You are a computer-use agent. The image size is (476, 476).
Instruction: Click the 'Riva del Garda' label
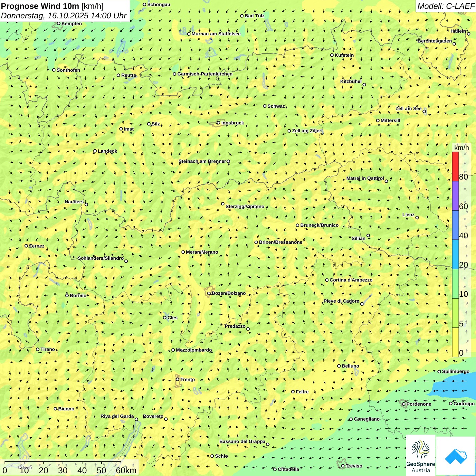[x=117, y=416]
